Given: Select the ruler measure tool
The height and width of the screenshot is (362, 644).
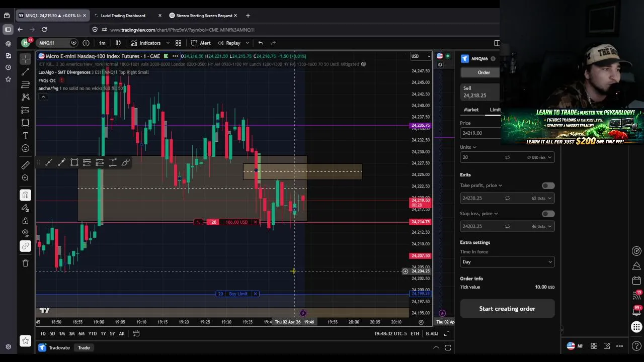Looking at the screenshot, I should [26, 165].
